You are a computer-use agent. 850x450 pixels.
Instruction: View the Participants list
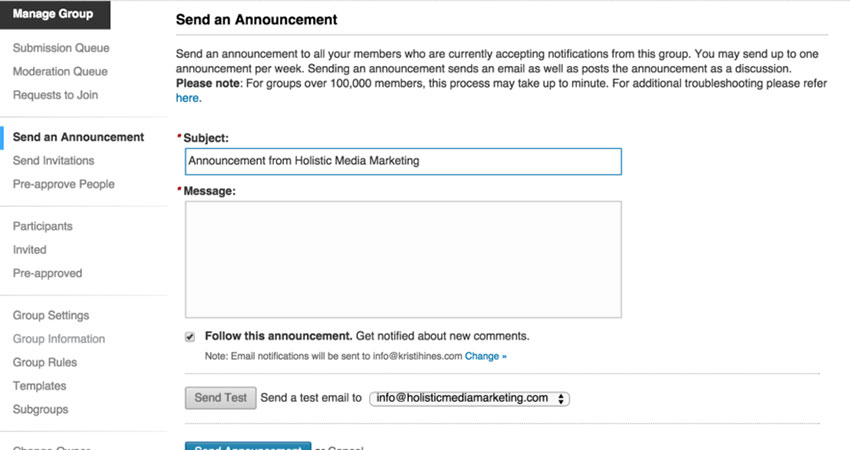point(43,226)
